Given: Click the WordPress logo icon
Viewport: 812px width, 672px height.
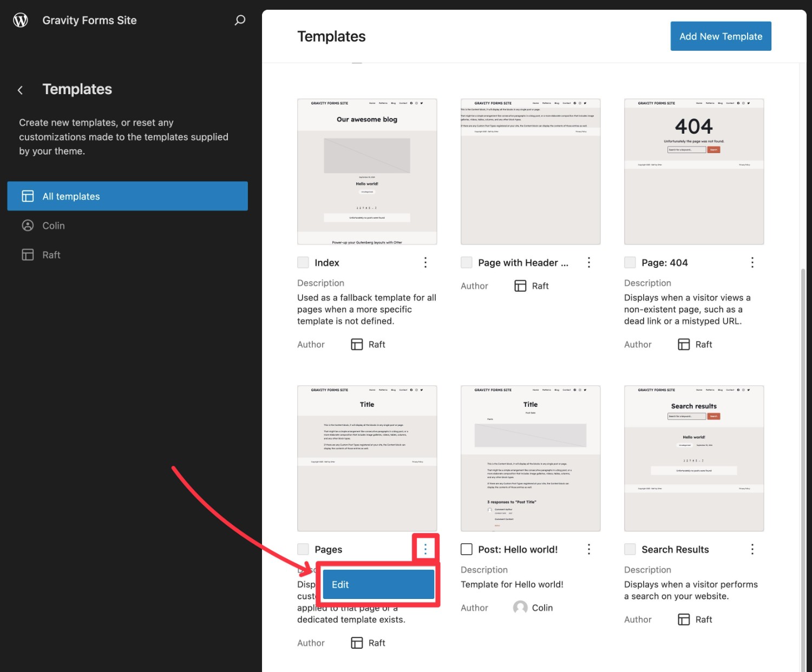Looking at the screenshot, I should [x=21, y=21].
